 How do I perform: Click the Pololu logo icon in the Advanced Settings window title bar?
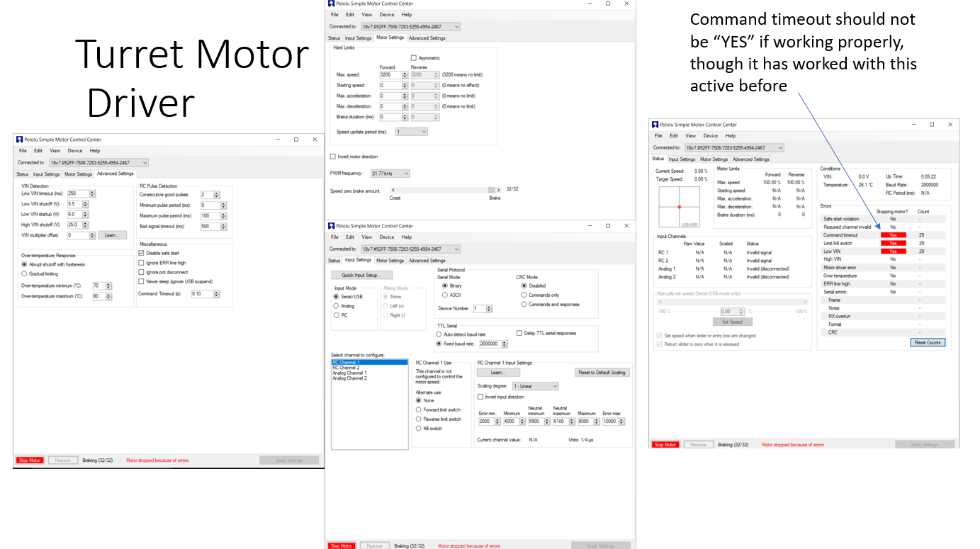coord(18,140)
